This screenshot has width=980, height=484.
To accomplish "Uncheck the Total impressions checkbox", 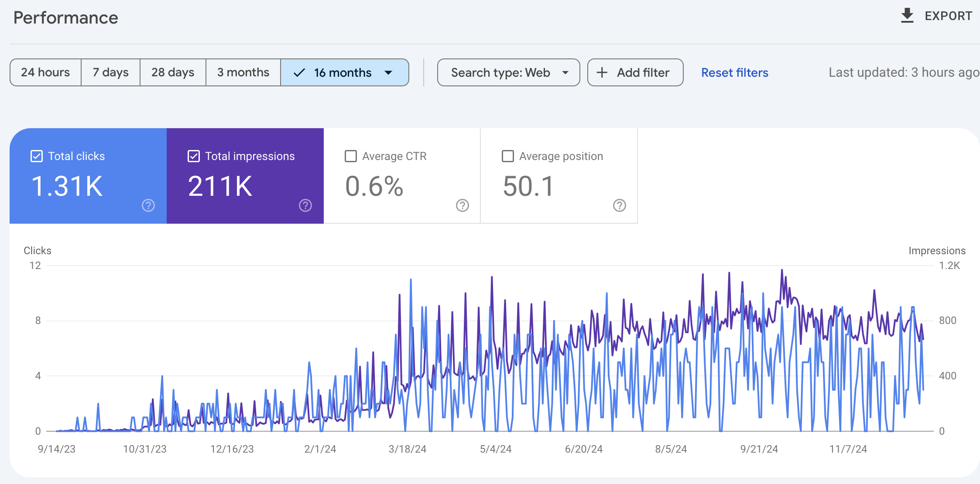I will point(194,156).
